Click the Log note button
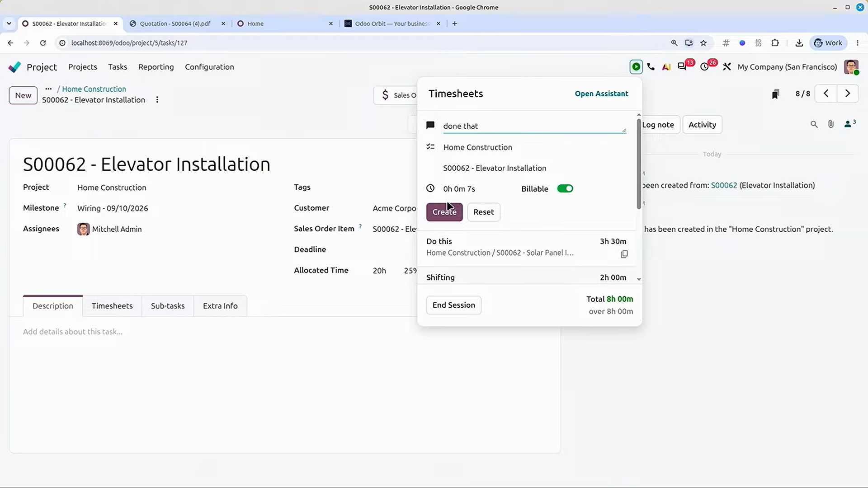 pyautogui.click(x=658, y=125)
